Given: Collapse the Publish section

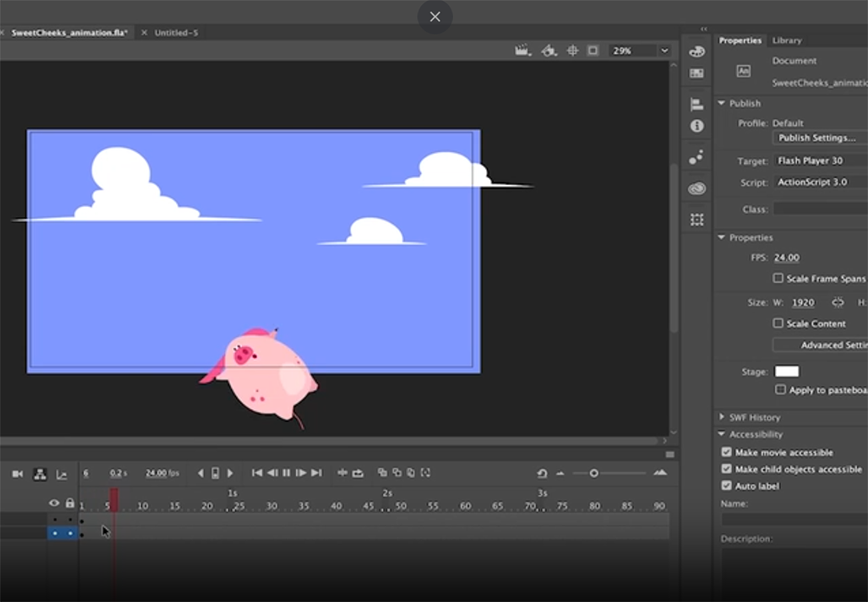Looking at the screenshot, I should pos(722,103).
